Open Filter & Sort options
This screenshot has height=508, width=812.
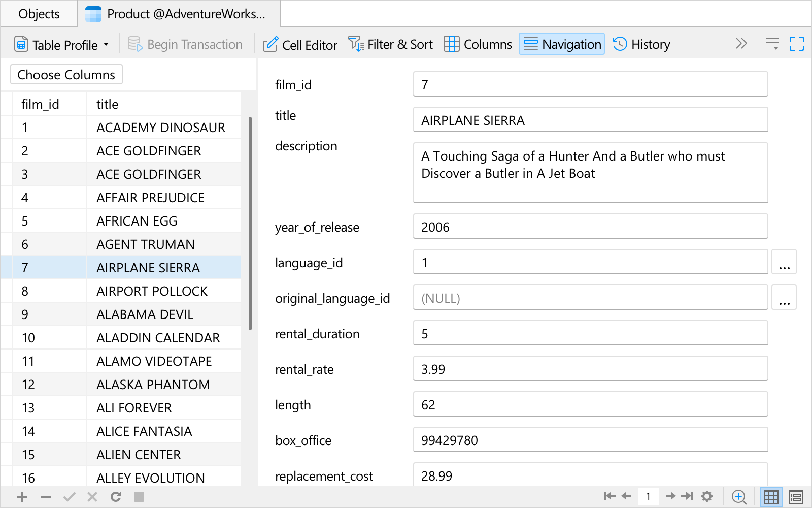click(390, 45)
